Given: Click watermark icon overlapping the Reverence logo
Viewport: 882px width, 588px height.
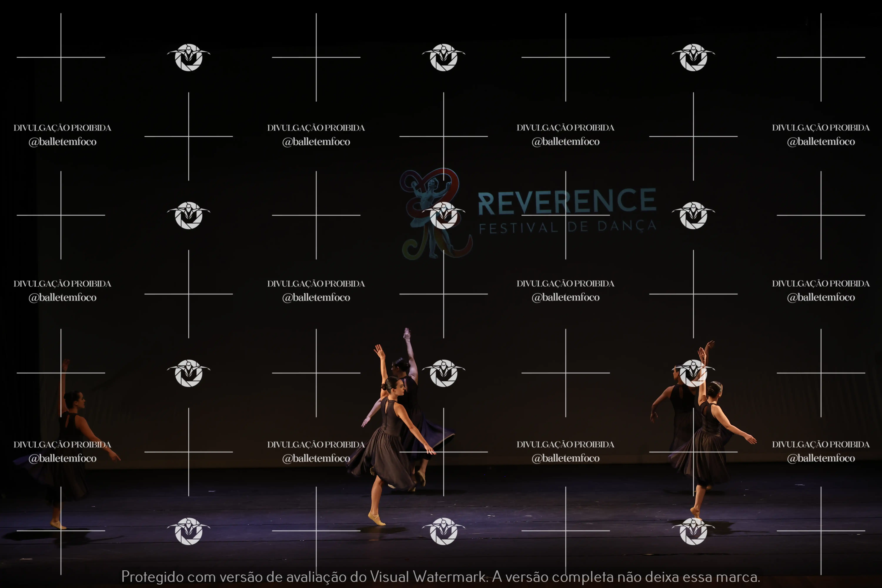Looking at the screenshot, I should tap(444, 215).
